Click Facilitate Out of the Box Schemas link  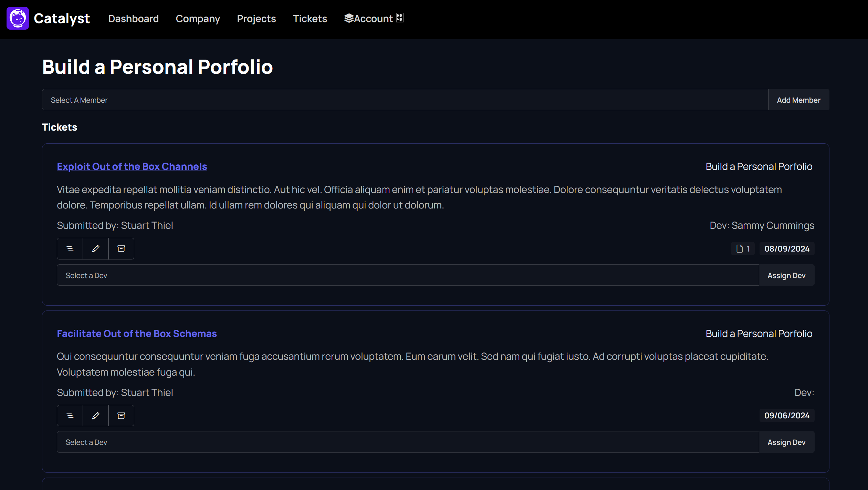point(137,333)
